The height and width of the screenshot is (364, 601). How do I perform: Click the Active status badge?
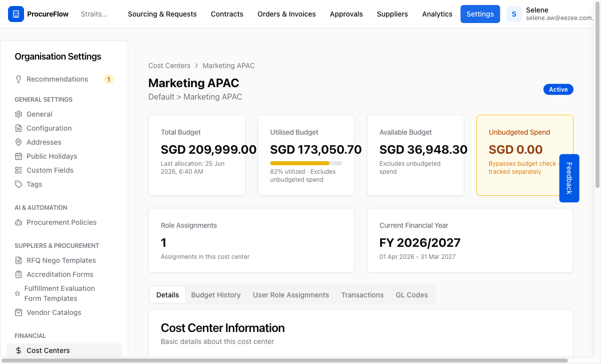(x=558, y=90)
